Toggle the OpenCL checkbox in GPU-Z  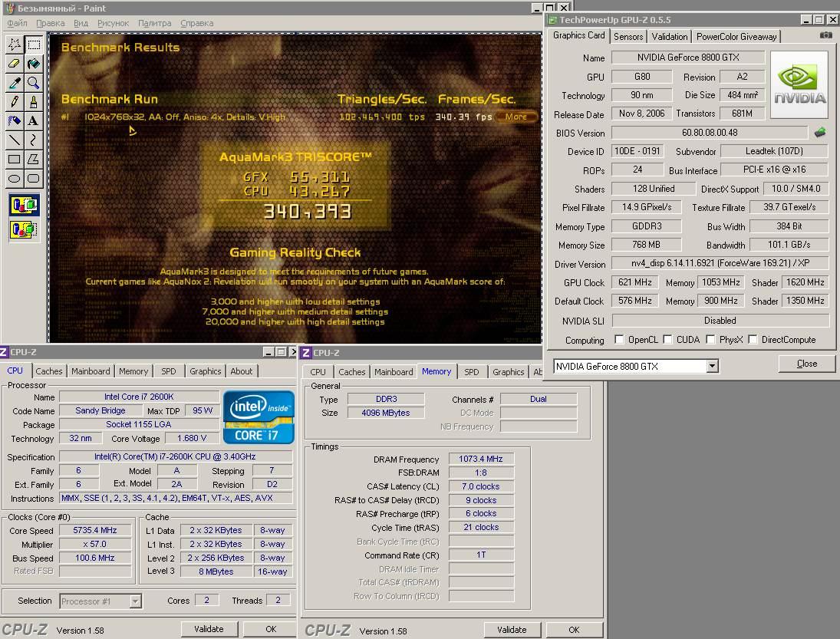point(619,339)
